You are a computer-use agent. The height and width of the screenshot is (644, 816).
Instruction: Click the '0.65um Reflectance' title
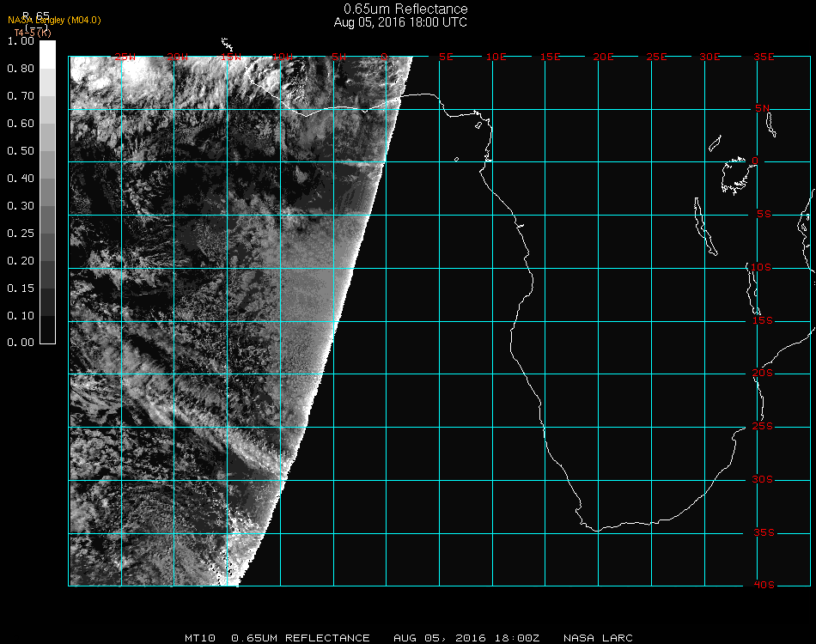click(405, 9)
